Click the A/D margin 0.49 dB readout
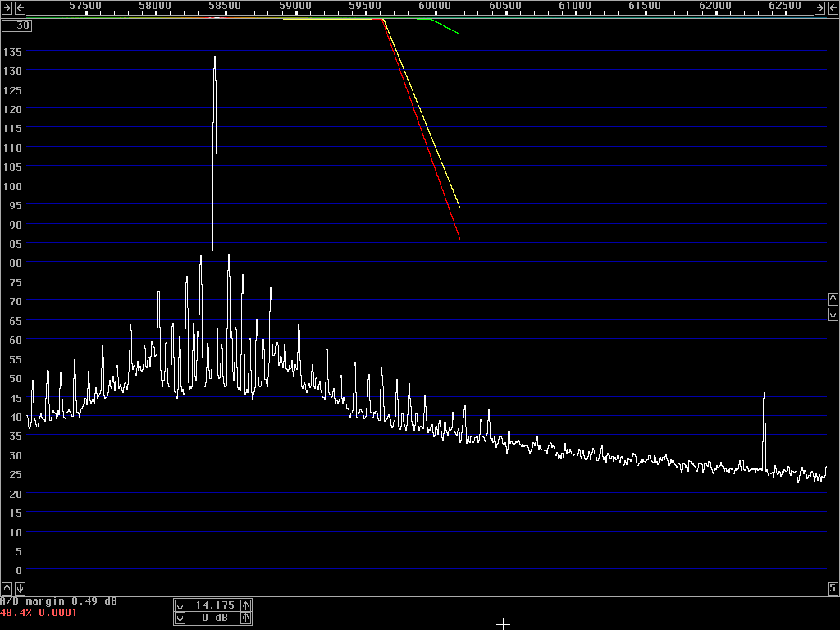 pos(58,601)
